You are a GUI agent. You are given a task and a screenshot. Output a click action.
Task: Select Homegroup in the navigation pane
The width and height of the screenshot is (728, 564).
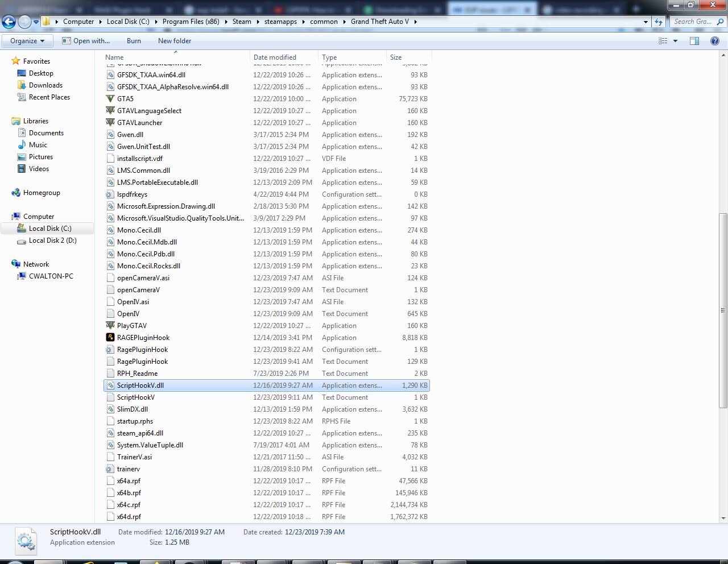click(x=42, y=193)
